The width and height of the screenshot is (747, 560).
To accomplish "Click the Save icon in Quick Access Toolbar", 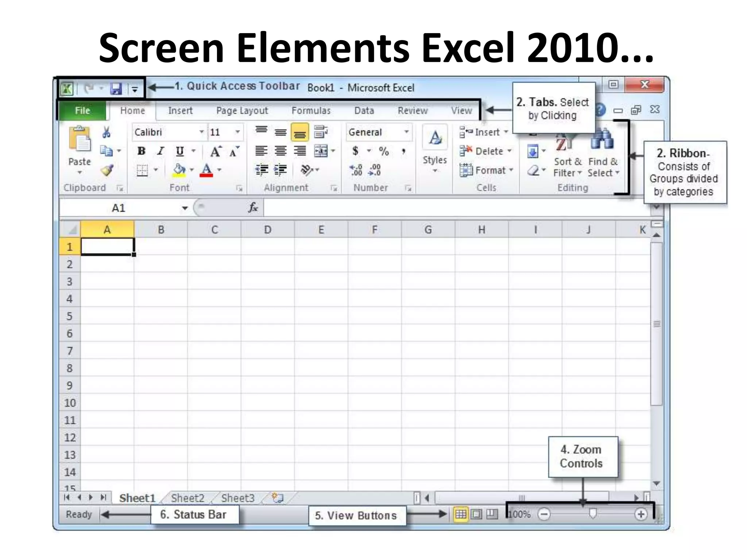I will click(116, 89).
